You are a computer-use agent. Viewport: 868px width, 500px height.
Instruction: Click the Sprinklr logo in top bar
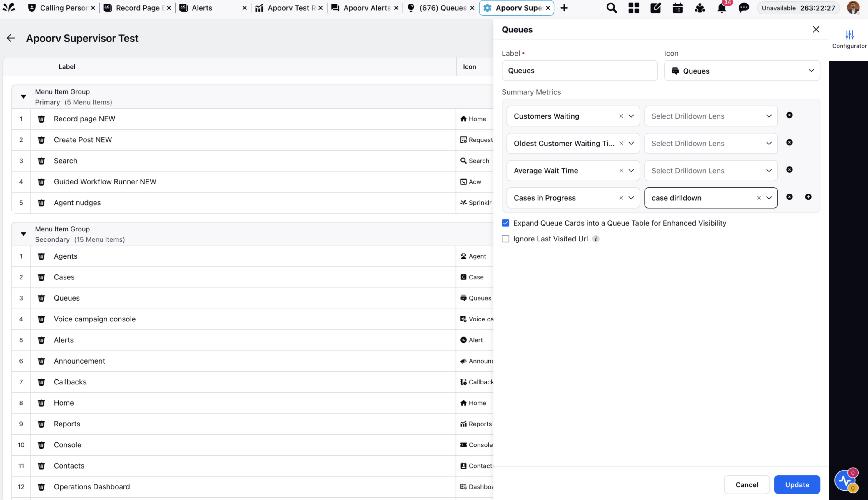click(x=9, y=8)
